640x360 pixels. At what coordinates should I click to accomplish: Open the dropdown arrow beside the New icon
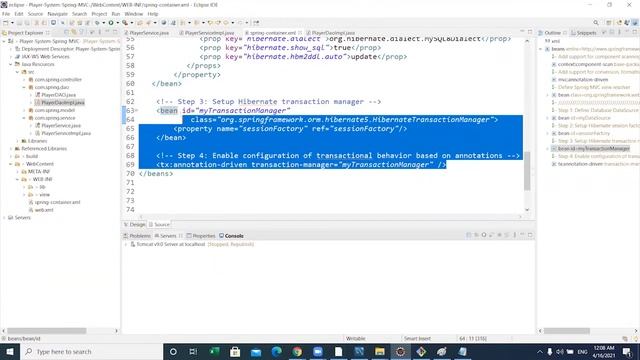tap(12, 23)
